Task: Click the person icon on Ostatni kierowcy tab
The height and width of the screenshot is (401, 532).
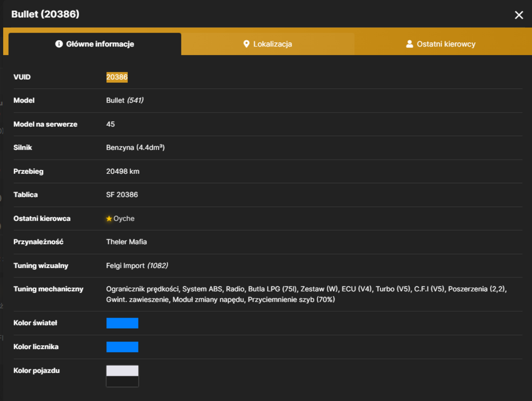Action: coord(409,44)
